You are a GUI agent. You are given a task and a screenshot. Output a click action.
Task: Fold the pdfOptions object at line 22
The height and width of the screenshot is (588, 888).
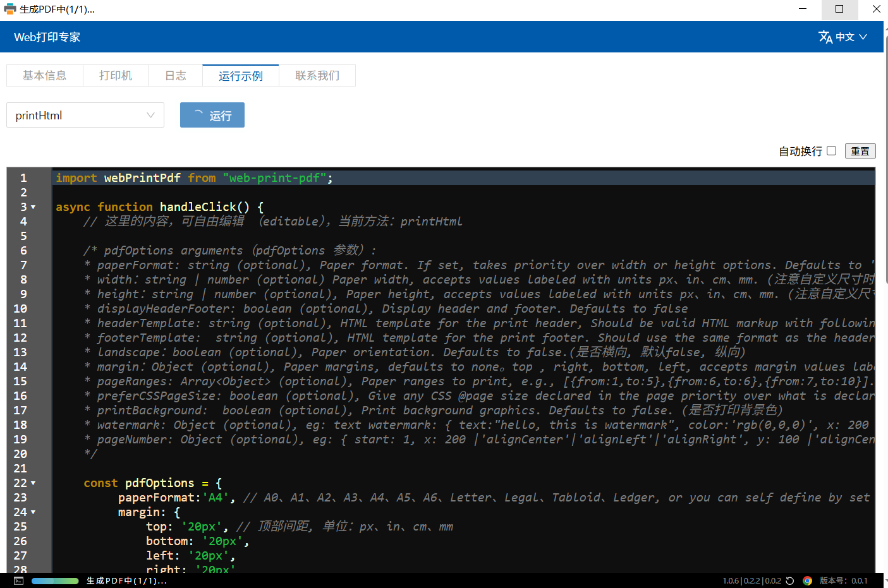(33, 483)
